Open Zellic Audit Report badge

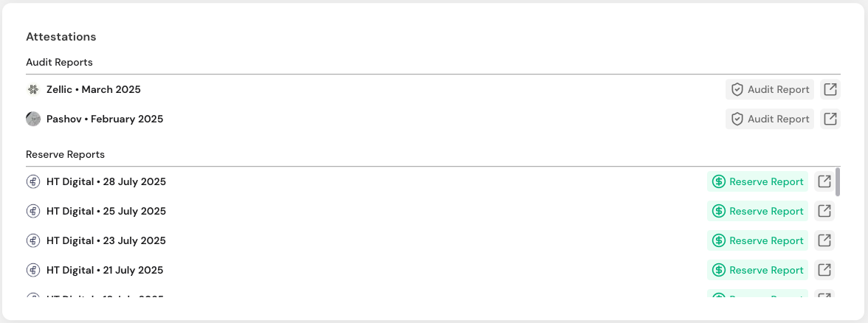769,90
